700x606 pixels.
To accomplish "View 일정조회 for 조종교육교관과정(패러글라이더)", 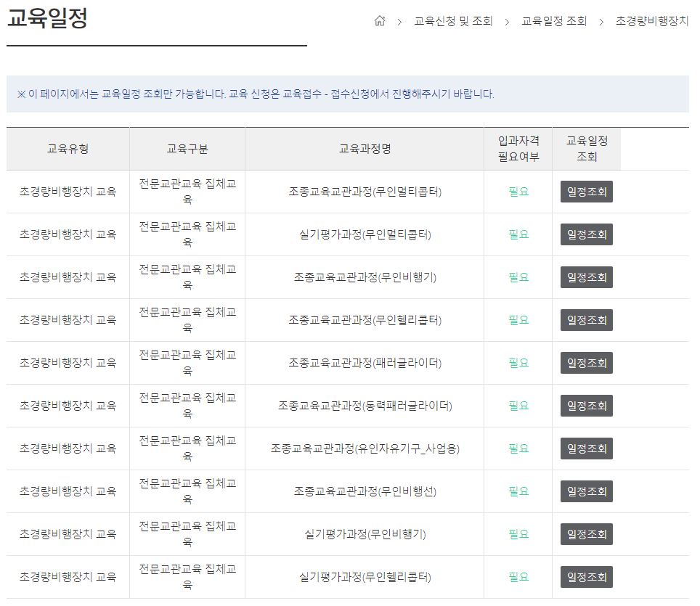I will click(x=587, y=363).
